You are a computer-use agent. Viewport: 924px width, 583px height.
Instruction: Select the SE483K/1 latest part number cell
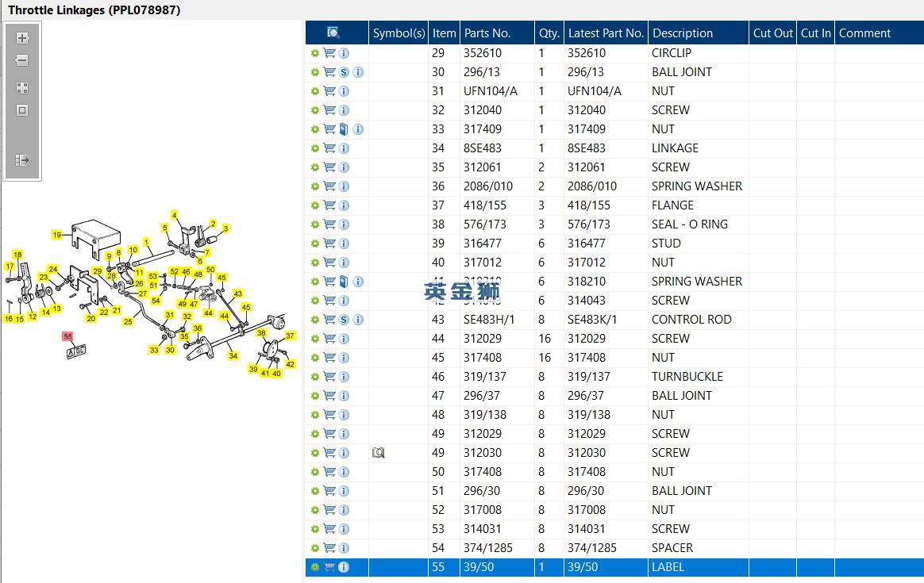[x=605, y=320]
